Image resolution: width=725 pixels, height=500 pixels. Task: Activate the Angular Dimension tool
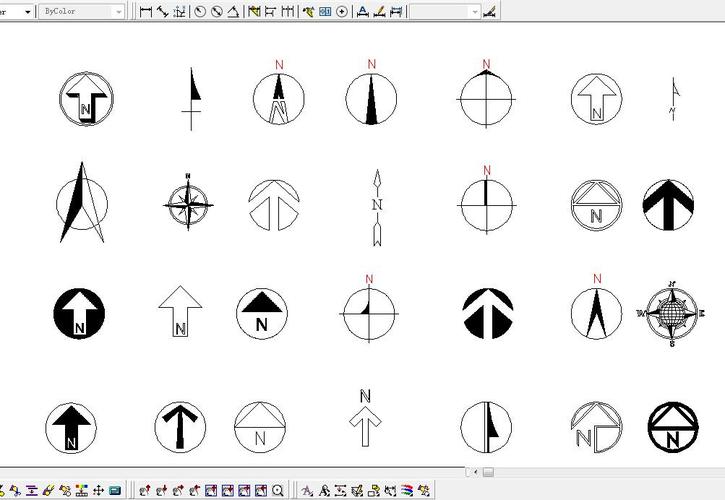coord(233,11)
